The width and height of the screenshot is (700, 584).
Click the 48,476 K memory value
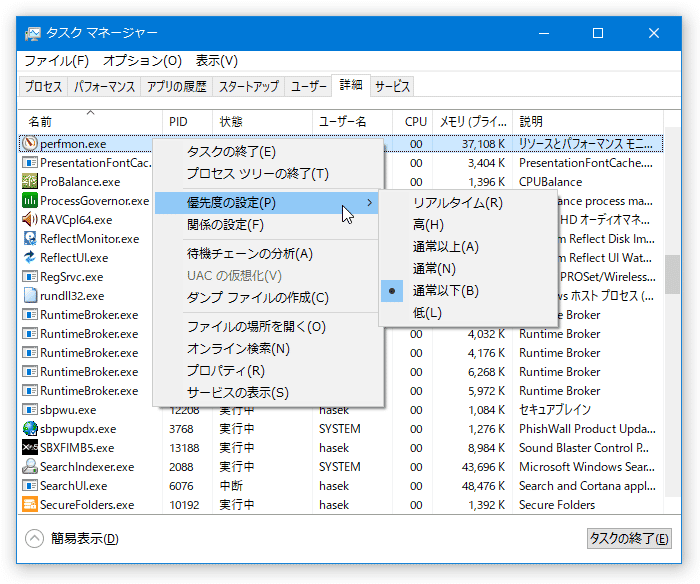tap(483, 486)
